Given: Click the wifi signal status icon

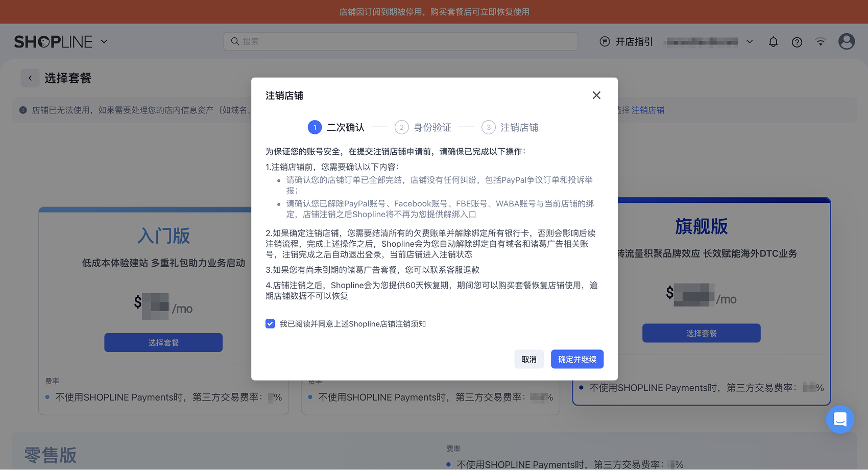Looking at the screenshot, I should click(821, 42).
